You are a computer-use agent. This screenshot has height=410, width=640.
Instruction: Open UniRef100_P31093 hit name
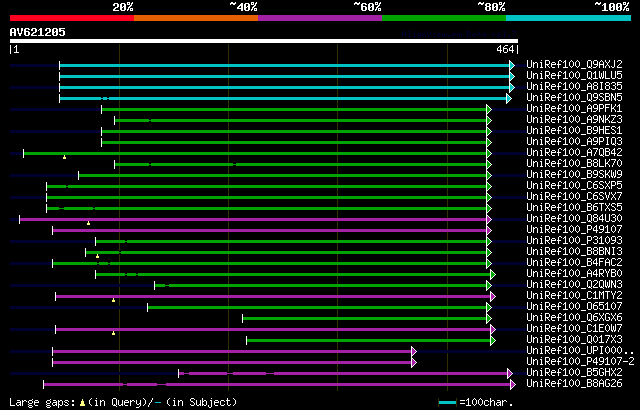point(574,241)
